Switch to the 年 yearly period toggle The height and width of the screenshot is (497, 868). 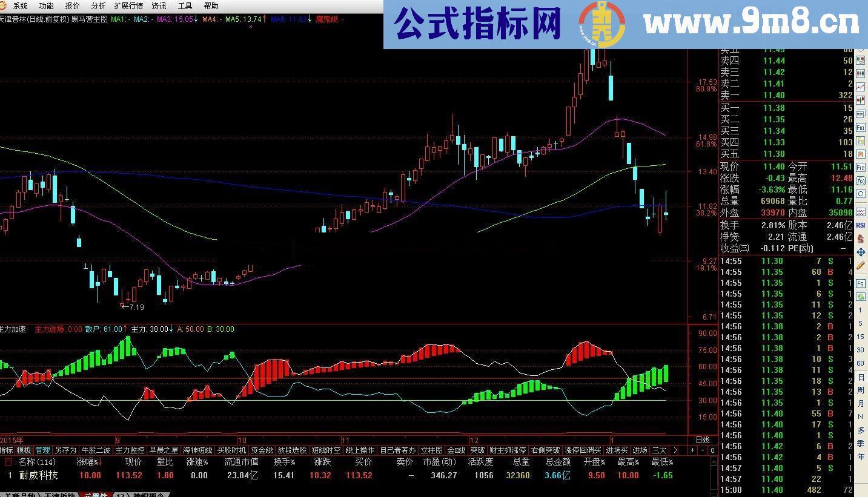point(861,455)
